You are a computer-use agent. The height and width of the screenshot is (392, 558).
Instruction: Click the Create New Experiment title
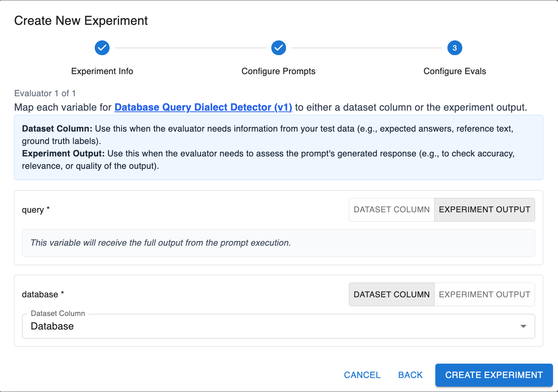click(x=81, y=21)
